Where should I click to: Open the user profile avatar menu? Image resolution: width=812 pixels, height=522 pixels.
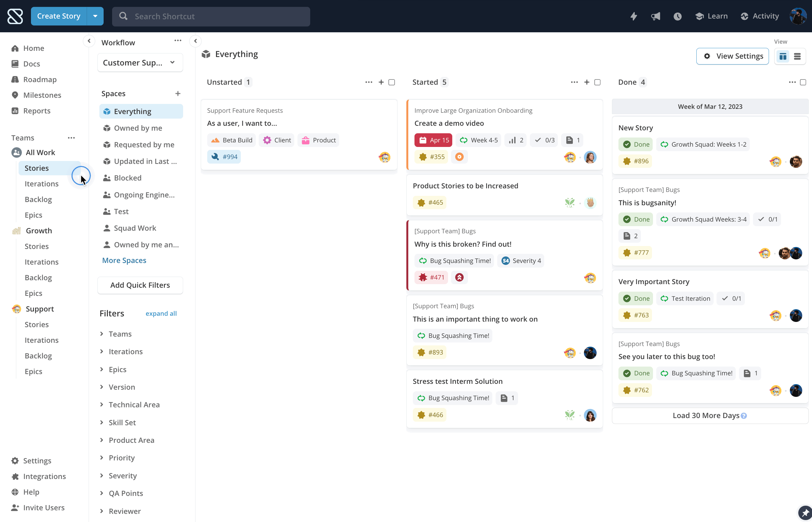(798, 16)
